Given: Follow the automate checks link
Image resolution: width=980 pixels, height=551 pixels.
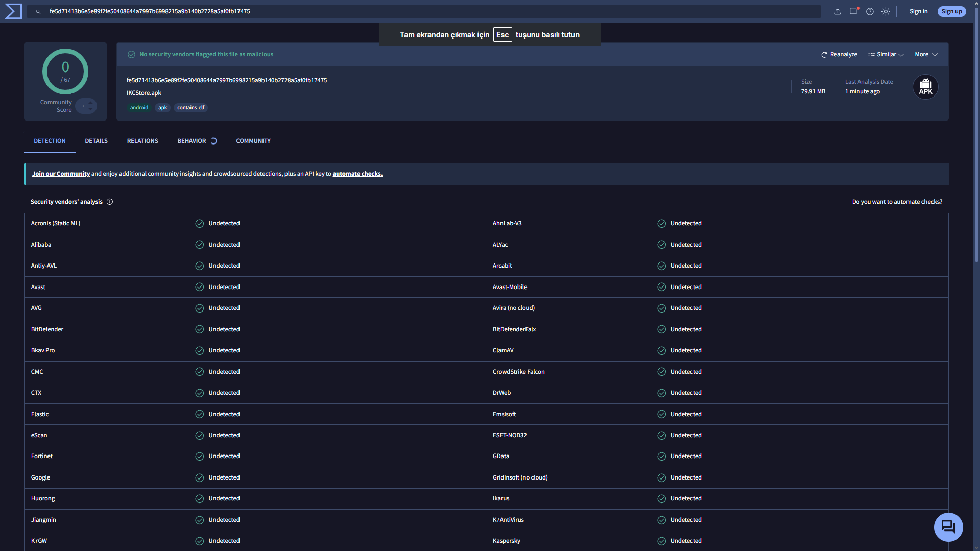Looking at the screenshot, I should 357,174.
